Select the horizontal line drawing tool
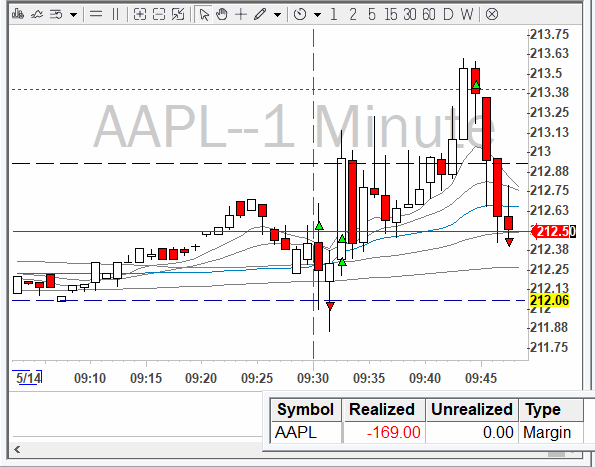Image resolution: width=595 pixels, height=467 pixels. coord(96,14)
